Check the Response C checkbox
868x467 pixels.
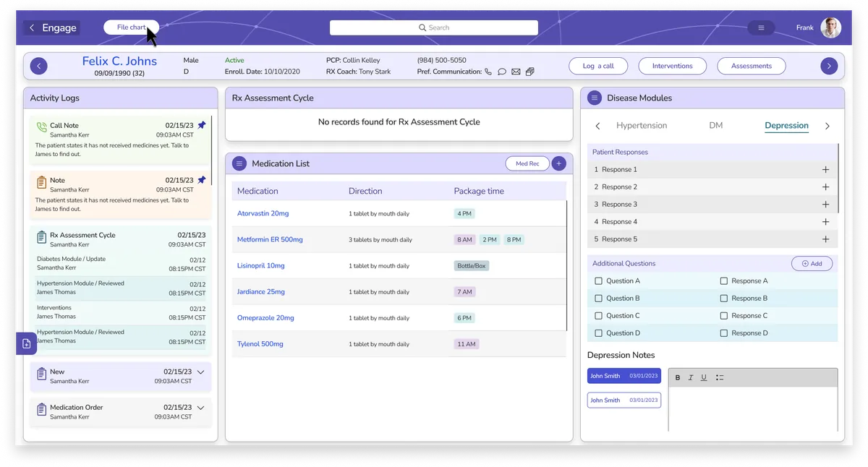coord(724,315)
